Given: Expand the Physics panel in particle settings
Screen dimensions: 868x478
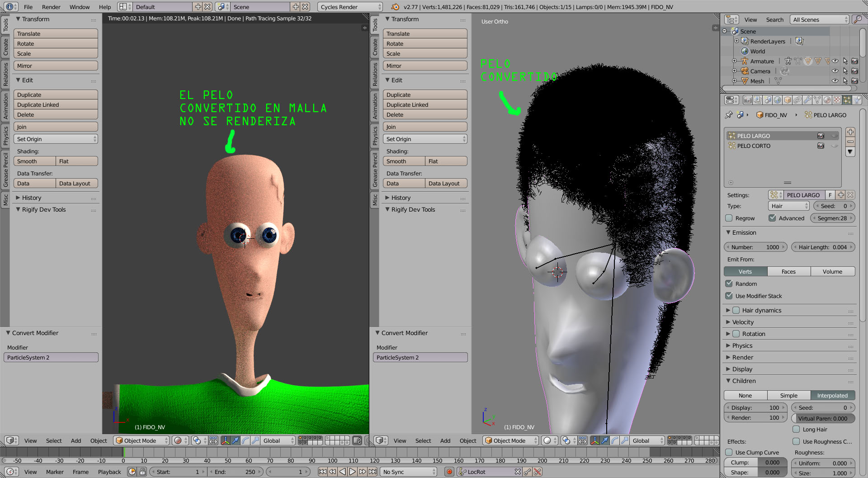Looking at the screenshot, I should (742, 345).
